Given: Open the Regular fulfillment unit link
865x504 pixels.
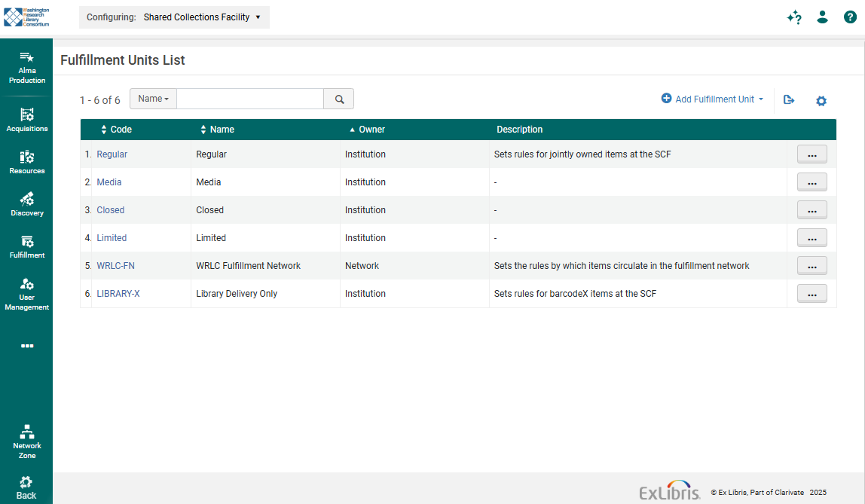Looking at the screenshot, I should (x=112, y=154).
